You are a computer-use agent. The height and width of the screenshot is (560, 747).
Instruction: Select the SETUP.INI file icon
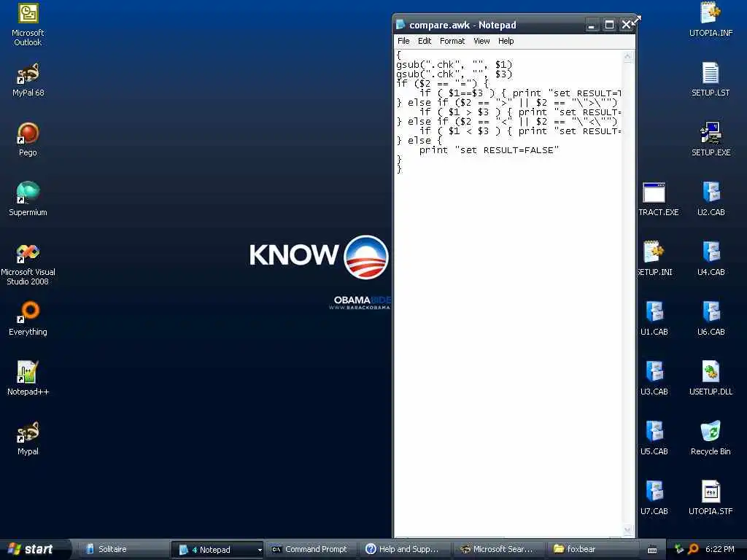tap(654, 259)
